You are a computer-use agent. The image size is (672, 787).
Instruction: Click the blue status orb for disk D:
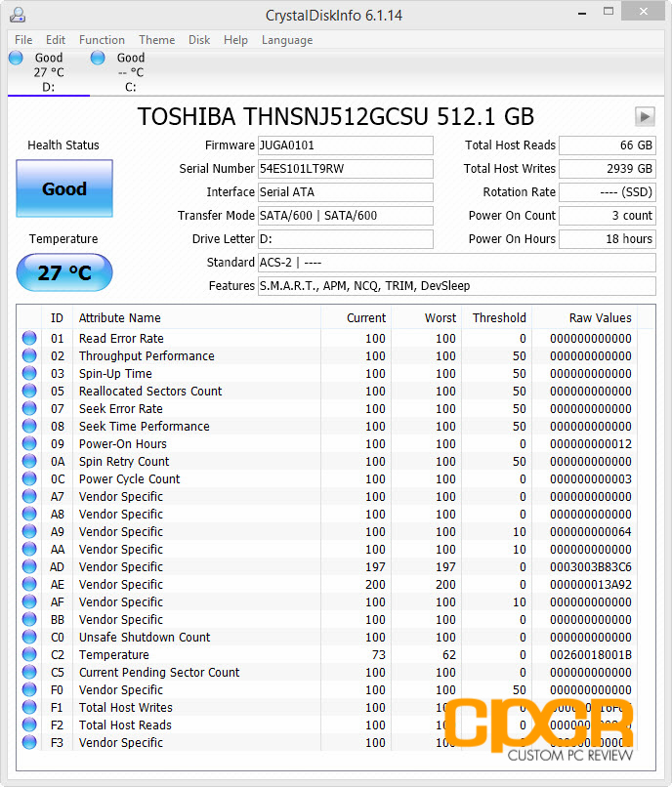16,58
